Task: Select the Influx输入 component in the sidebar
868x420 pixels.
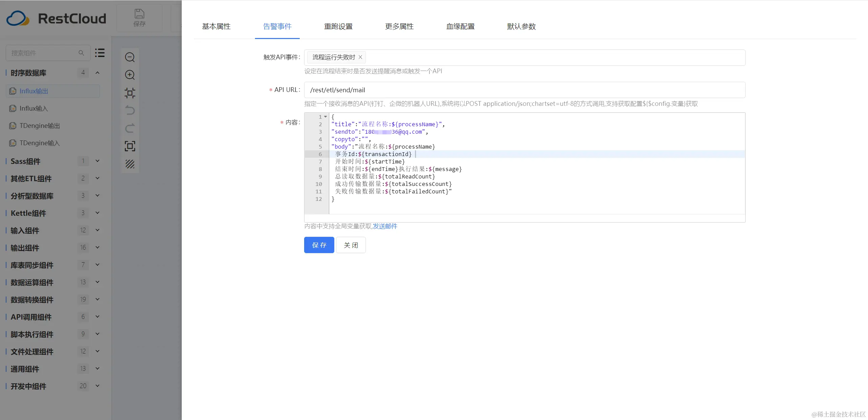Action: (34, 108)
